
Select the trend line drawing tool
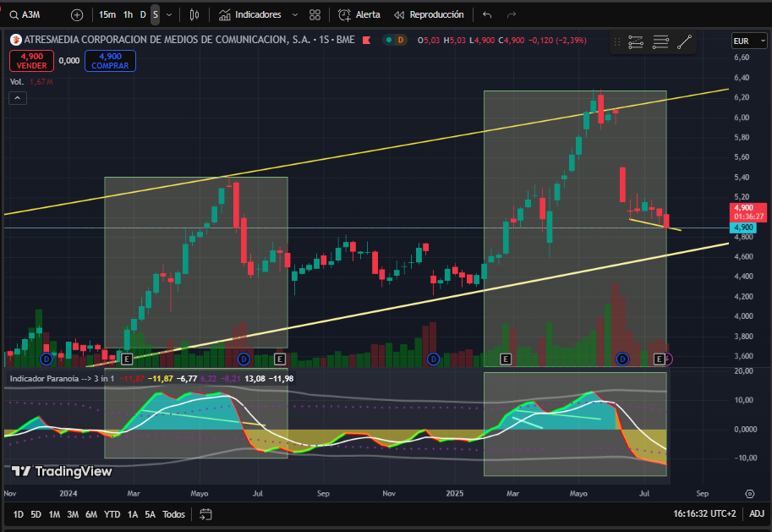pyautogui.click(x=684, y=42)
